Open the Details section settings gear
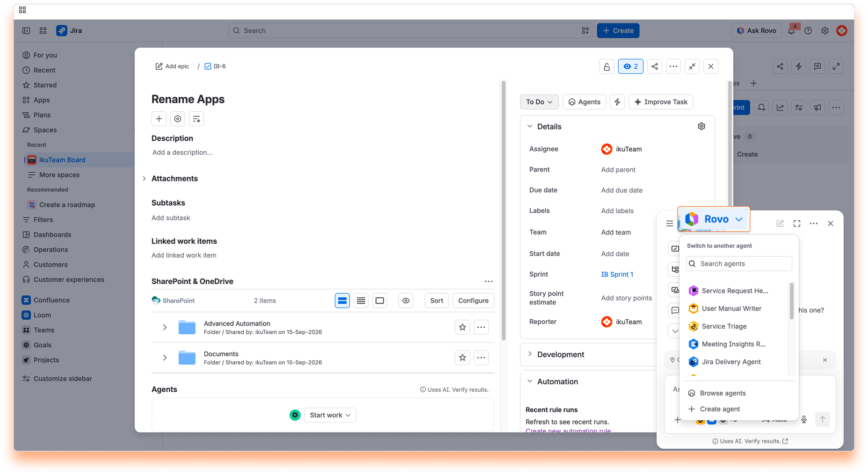This screenshot has height=474, width=868. click(701, 126)
